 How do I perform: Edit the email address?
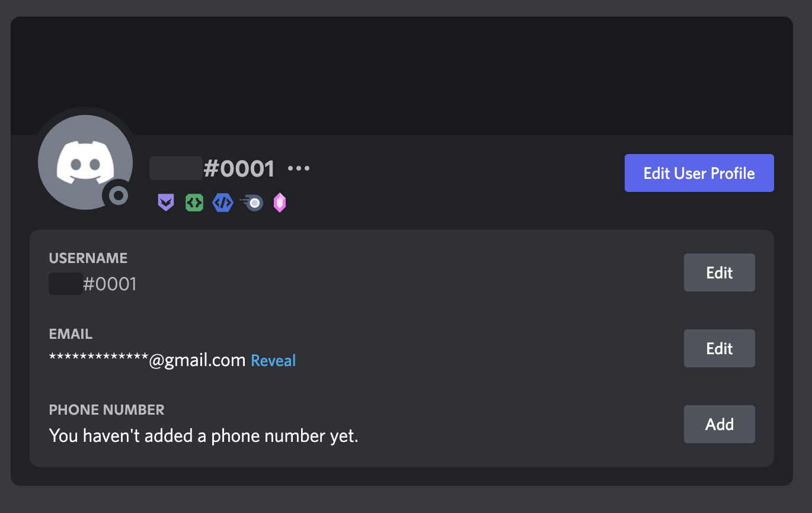[x=719, y=348]
